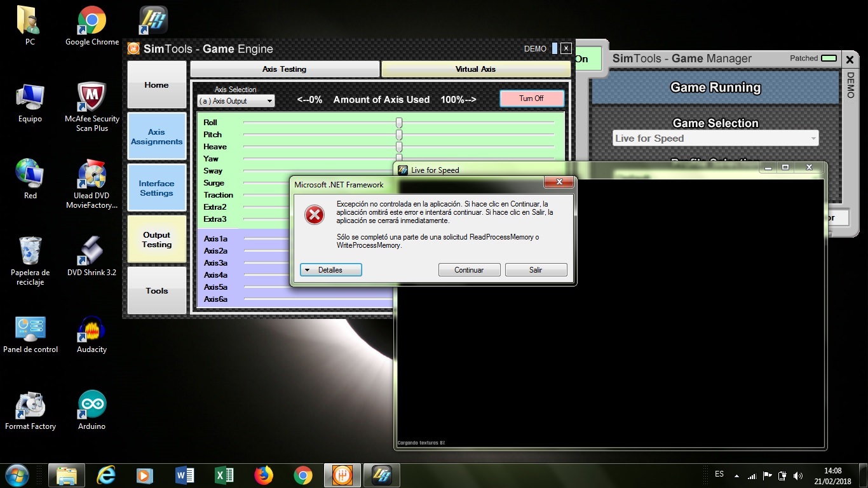Open the Windows Start menu
868x488 pixels.
17,475
